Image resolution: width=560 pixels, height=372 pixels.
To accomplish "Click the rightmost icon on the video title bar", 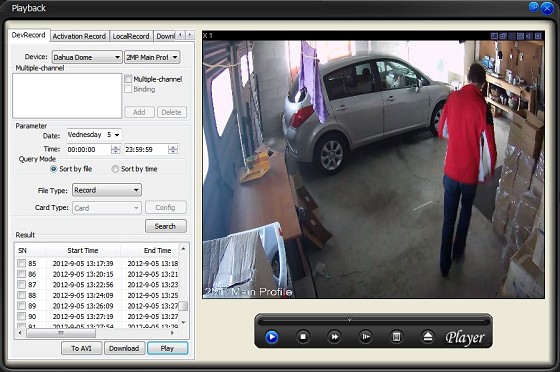I will (538, 36).
